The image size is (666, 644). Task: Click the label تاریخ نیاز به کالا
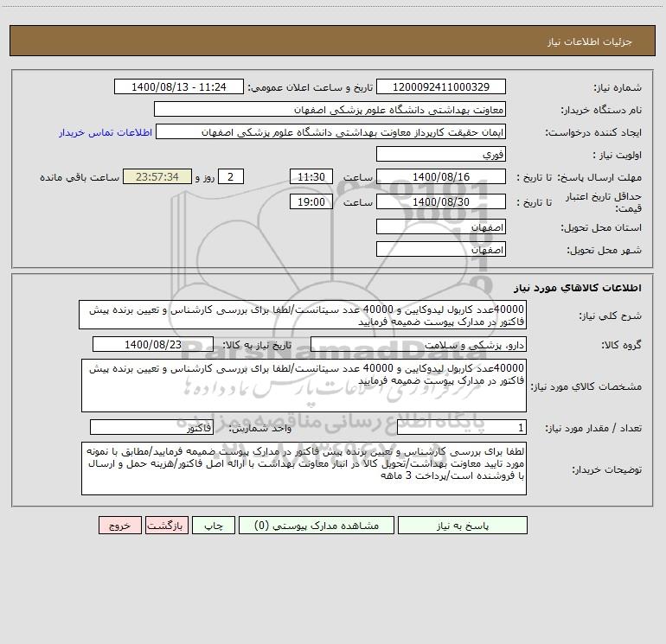258,345
